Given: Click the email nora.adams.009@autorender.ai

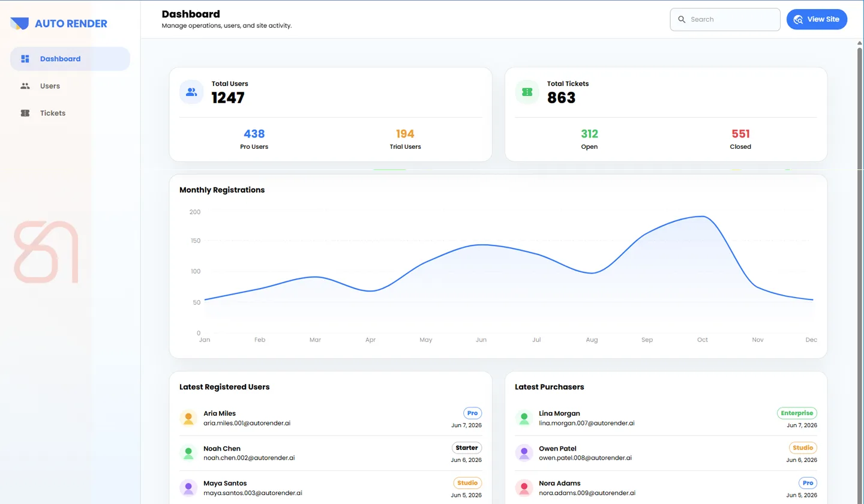Looking at the screenshot, I should click(x=587, y=493).
